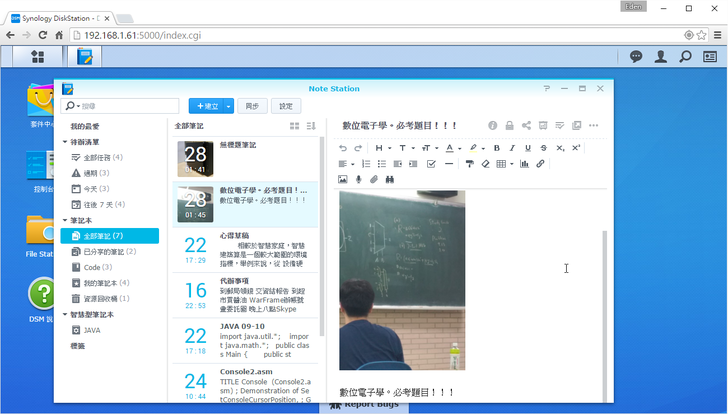Insert a checkbox into the note
Image resolution: width=728 pixels, height=414 pixels.
[431, 163]
